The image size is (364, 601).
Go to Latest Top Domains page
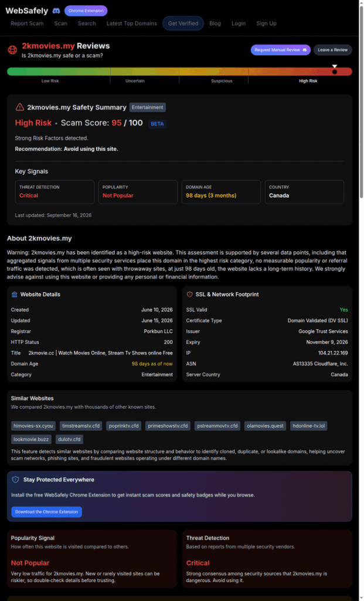click(132, 23)
